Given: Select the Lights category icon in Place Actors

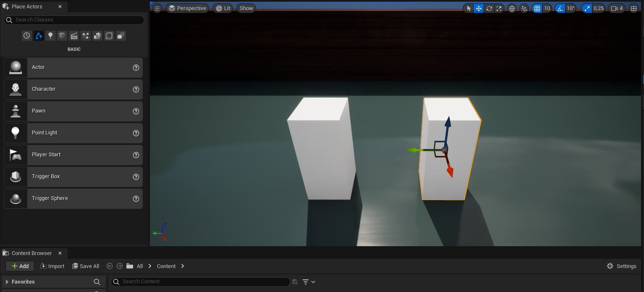Looking at the screenshot, I should pos(50,36).
